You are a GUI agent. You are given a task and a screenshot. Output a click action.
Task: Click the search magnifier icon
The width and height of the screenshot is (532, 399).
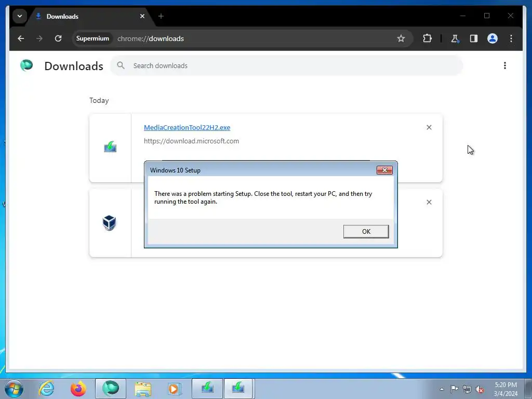pyautogui.click(x=121, y=65)
